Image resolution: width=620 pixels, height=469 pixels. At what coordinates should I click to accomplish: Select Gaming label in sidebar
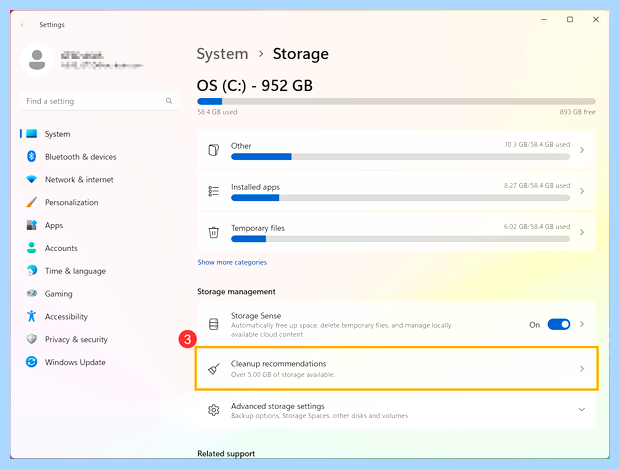click(59, 294)
